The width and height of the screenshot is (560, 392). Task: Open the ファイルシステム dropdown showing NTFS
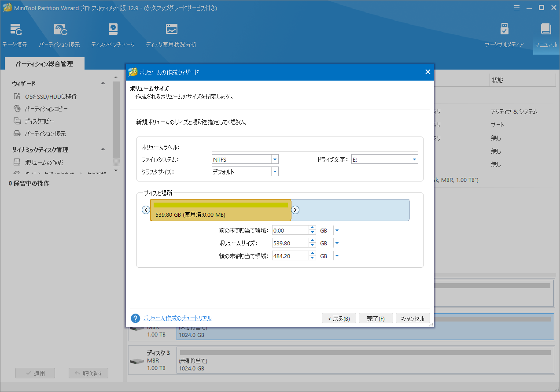click(275, 159)
